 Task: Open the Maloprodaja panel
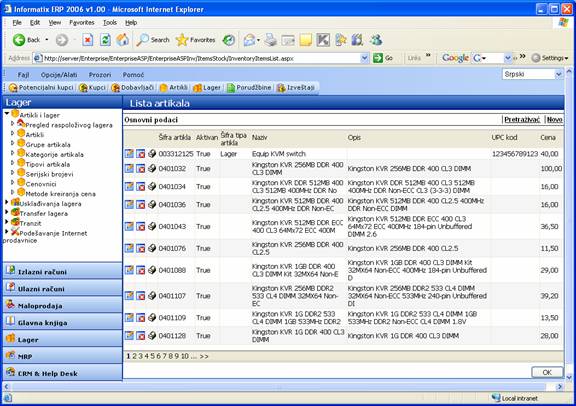pos(62,305)
